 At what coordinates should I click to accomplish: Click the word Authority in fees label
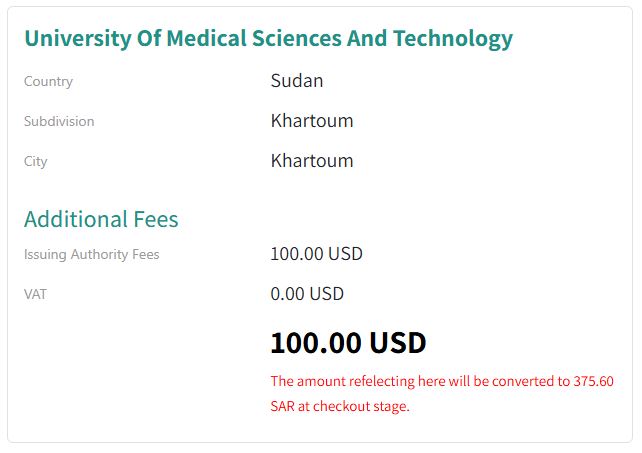coord(100,254)
